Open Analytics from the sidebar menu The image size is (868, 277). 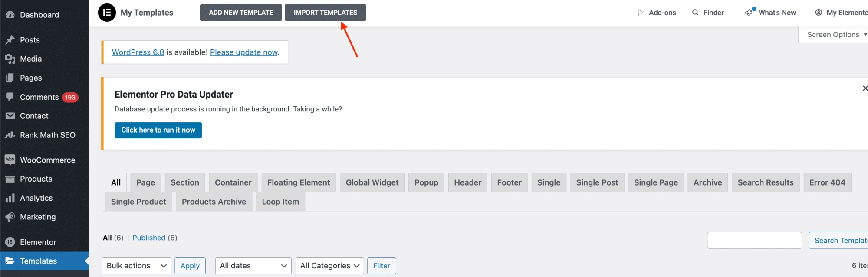coord(36,198)
